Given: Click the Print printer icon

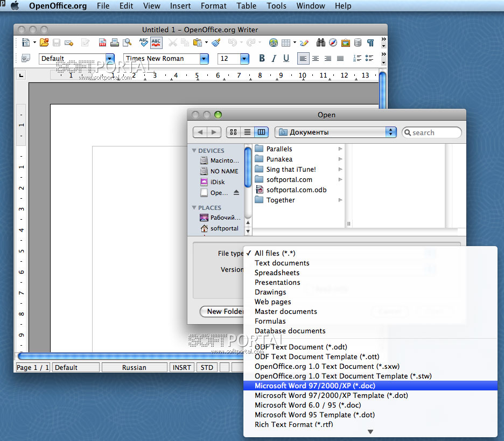Looking at the screenshot, I should [x=115, y=43].
